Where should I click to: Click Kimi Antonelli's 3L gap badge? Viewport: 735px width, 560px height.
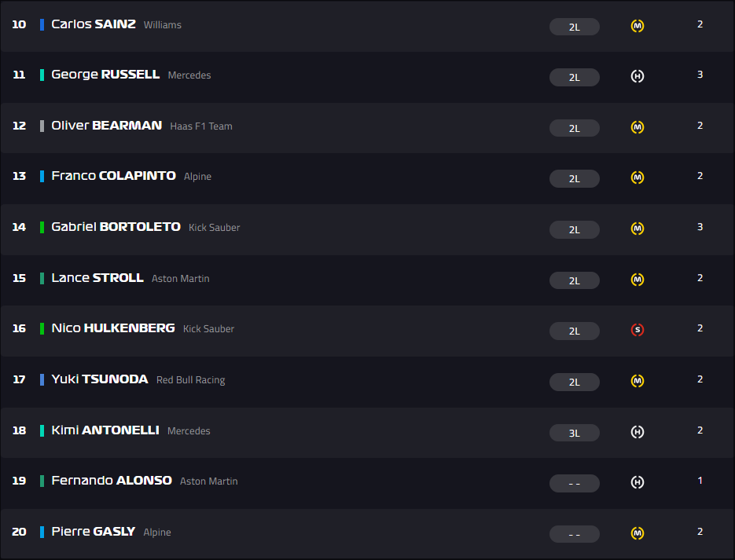click(574, 433)
